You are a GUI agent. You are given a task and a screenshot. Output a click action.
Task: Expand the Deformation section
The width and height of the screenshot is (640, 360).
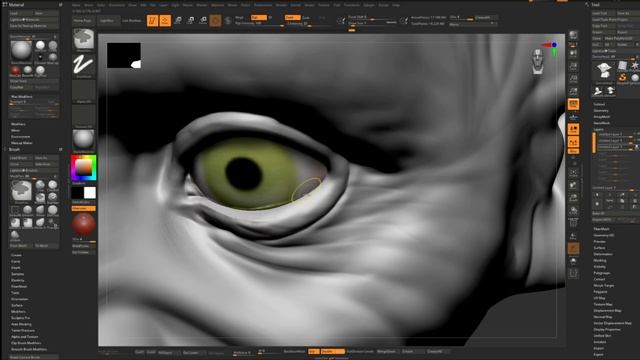pyautogui.click(x=603, y=254)
